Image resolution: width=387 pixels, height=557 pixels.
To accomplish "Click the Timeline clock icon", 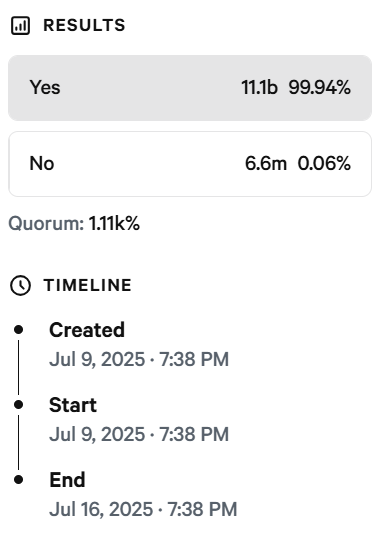I will tap(20, 285).
